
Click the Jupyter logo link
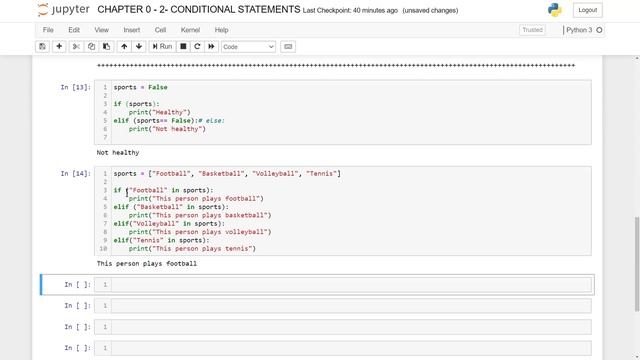(63, 10)
